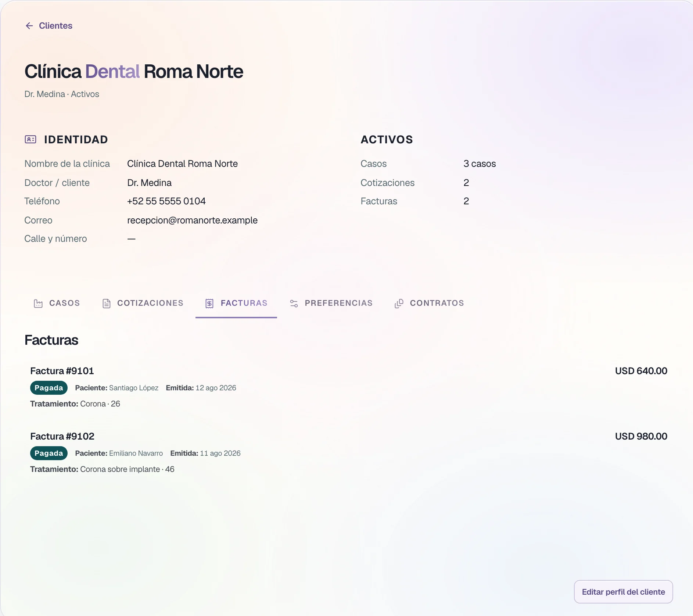The height and width of the screenshot is (616, 693).
Task: Click the Clínica Dental Roma Norte heading
Action: pos(134,71)
